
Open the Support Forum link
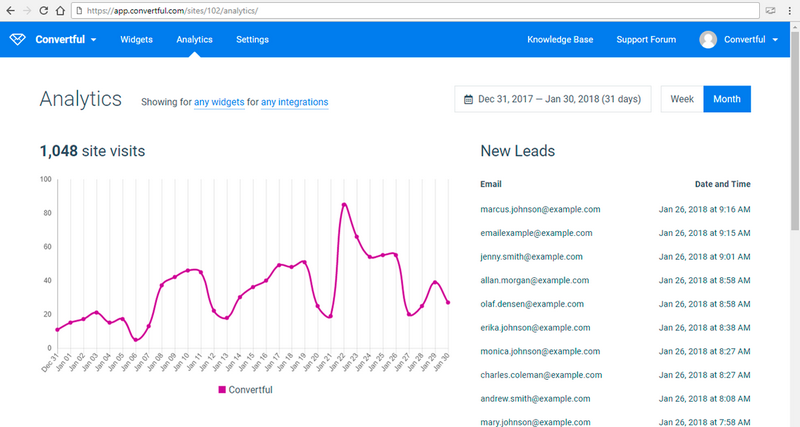pos(646,39)
